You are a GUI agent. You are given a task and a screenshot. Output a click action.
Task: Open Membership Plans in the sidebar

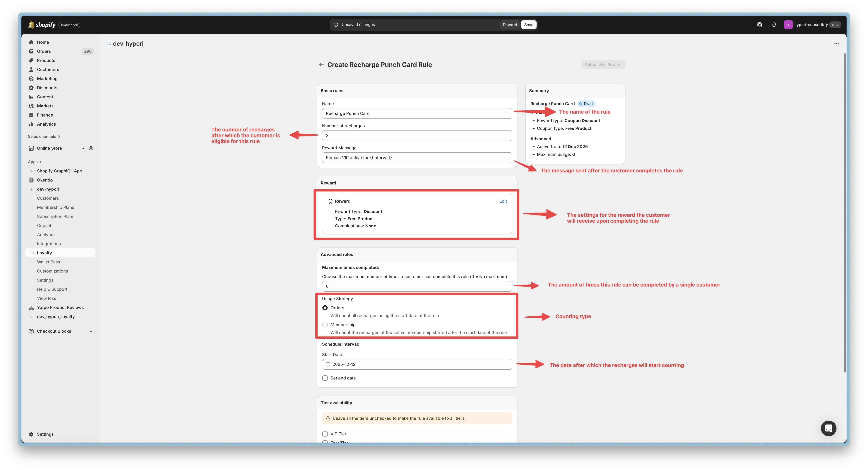point(56,207)
